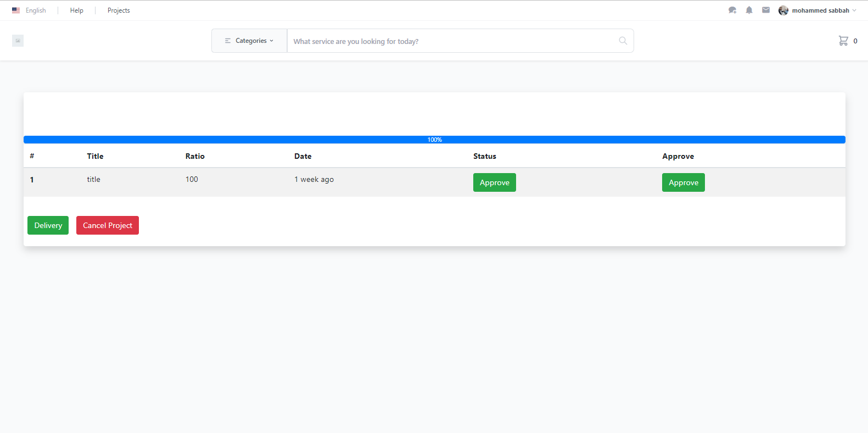Expand the Categories dropdown
Screen dimensions: 868x433
[x=249, y=41]
